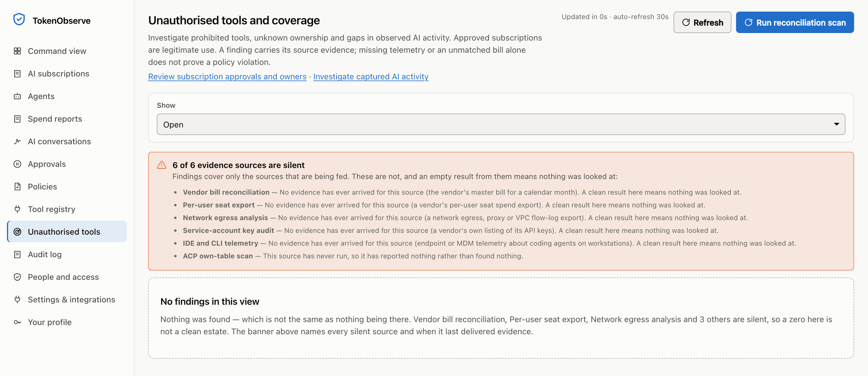Click the Refresh button

click(x=702, y=22)
